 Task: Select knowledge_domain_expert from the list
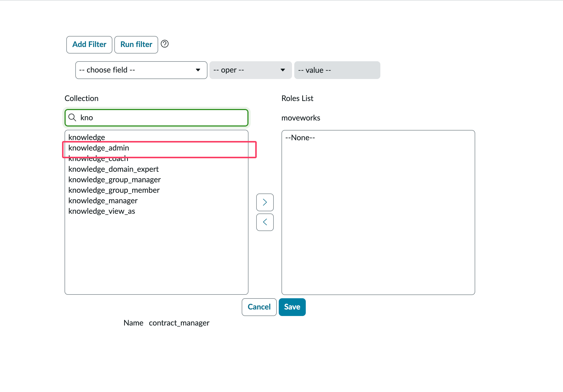(x=113, y=169)
